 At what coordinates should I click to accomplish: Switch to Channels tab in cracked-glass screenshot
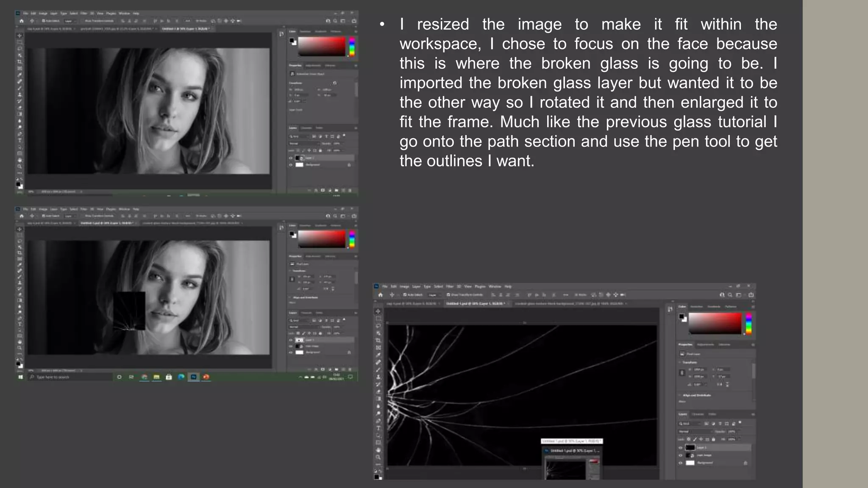[698, 414]
